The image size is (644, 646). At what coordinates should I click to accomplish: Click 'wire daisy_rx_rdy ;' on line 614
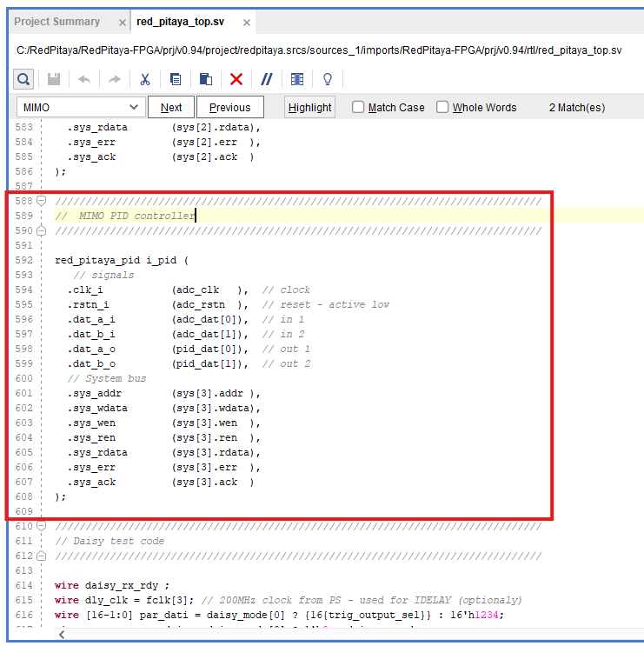(x=112, y=585)
